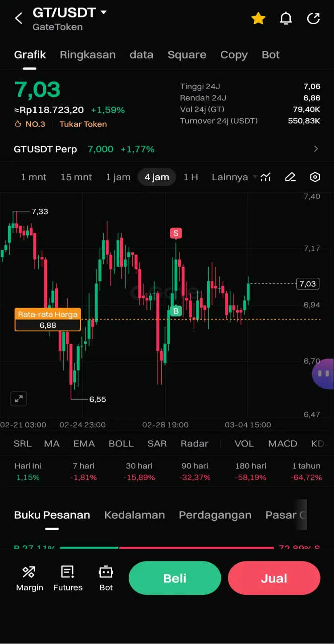Screen dimensions: 334x644
Task: Select the 1 H interval
Action: pos(191,177)
